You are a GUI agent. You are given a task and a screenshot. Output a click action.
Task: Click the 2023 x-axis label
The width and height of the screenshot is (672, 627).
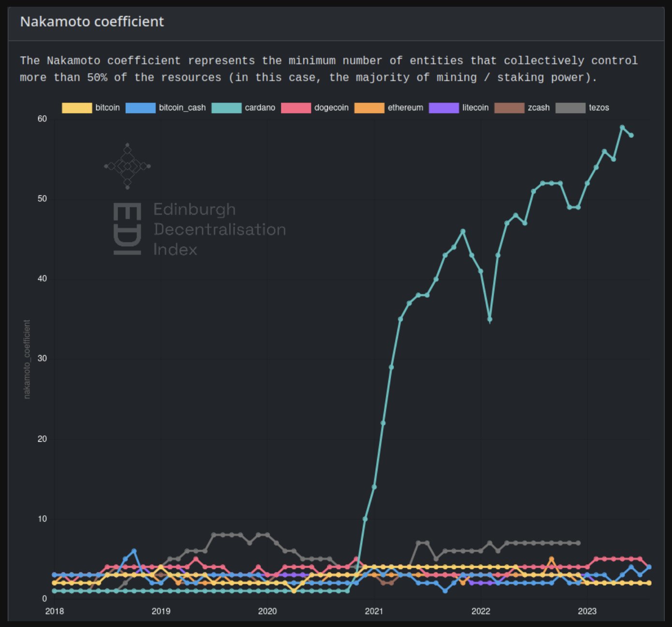tap(587, 611)
